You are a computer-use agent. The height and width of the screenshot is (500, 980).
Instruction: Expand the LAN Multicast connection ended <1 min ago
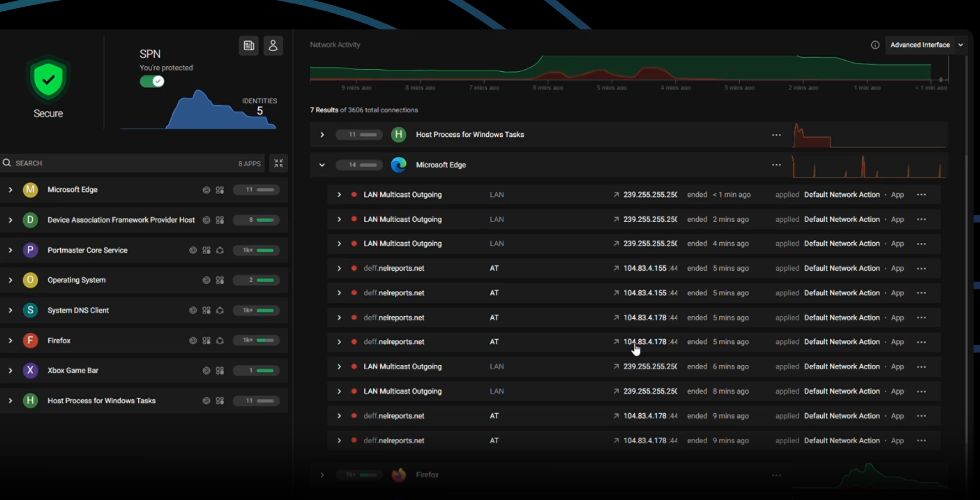(x=339, y=195)
